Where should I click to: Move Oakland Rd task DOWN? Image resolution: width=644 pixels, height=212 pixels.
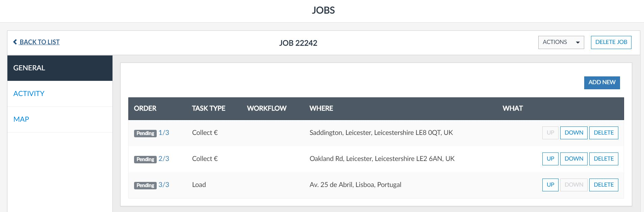tap(573, 159)
